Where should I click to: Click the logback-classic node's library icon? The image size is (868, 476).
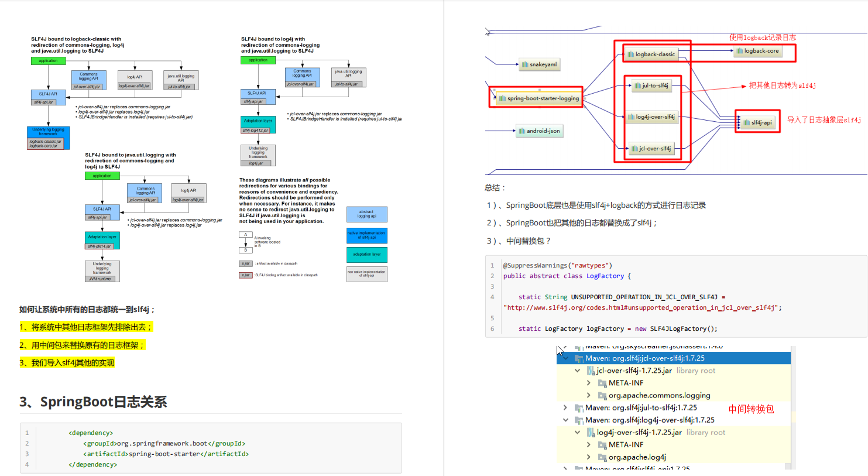631,54
